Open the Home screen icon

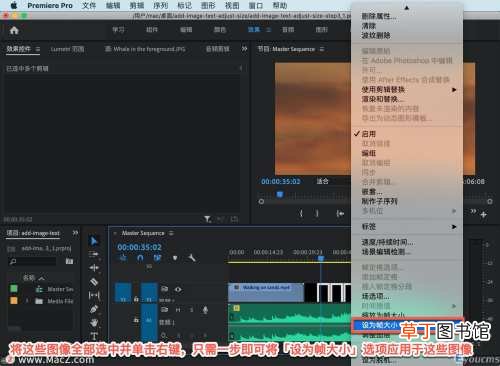[14, 31]
